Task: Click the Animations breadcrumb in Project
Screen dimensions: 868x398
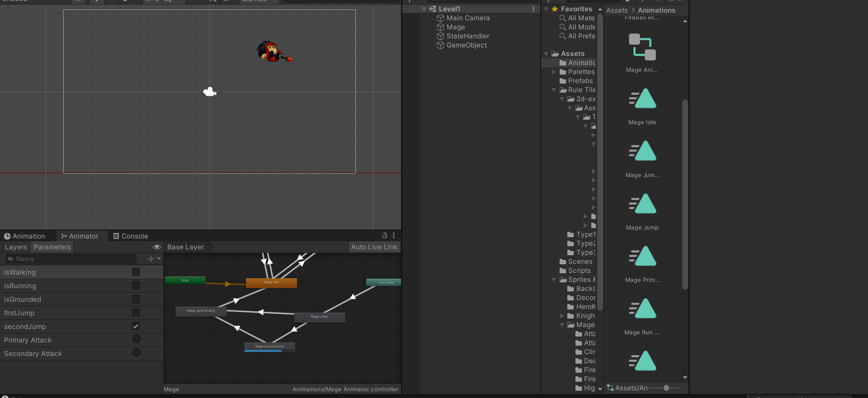Action: (x=656, y=10)
